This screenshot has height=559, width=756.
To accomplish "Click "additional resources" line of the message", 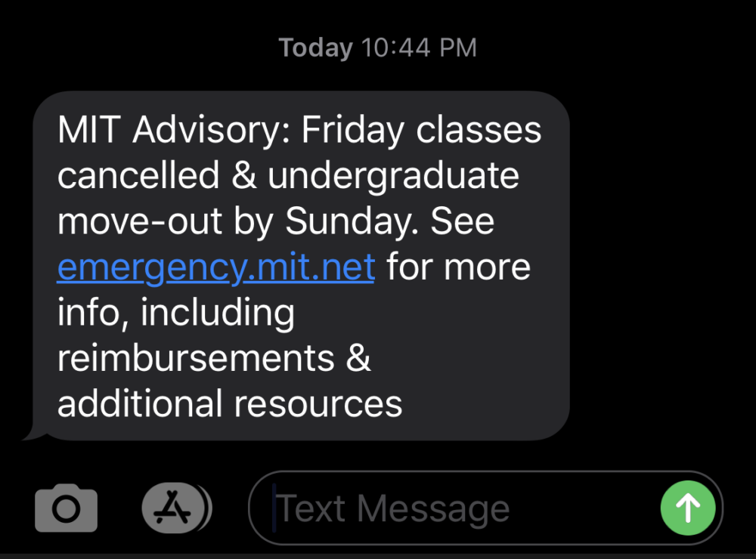I will [230, 403].
